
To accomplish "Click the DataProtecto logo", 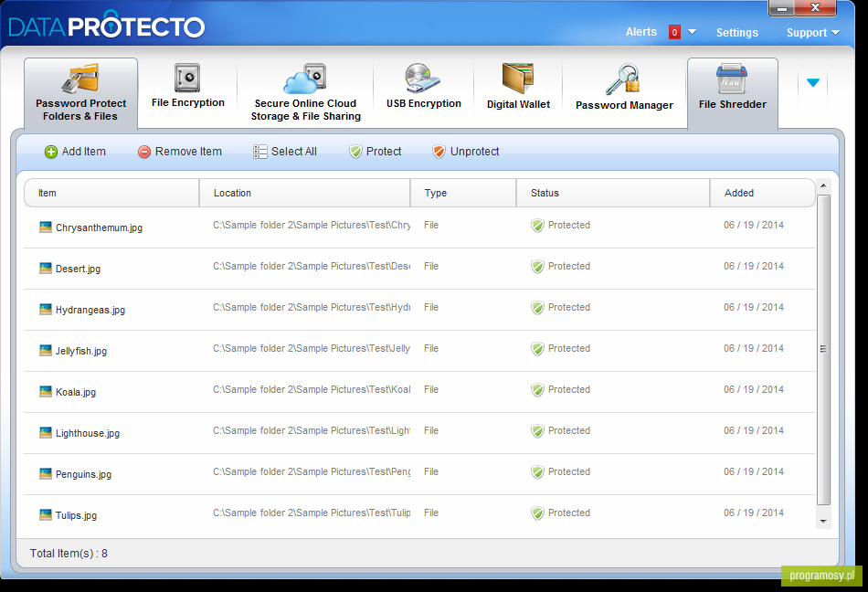I will coord(107,26).
